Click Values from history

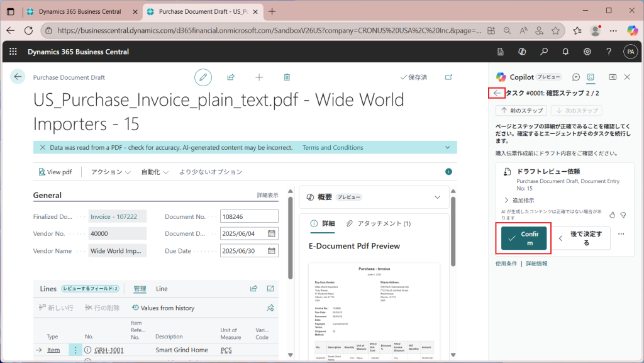point(163,308)
